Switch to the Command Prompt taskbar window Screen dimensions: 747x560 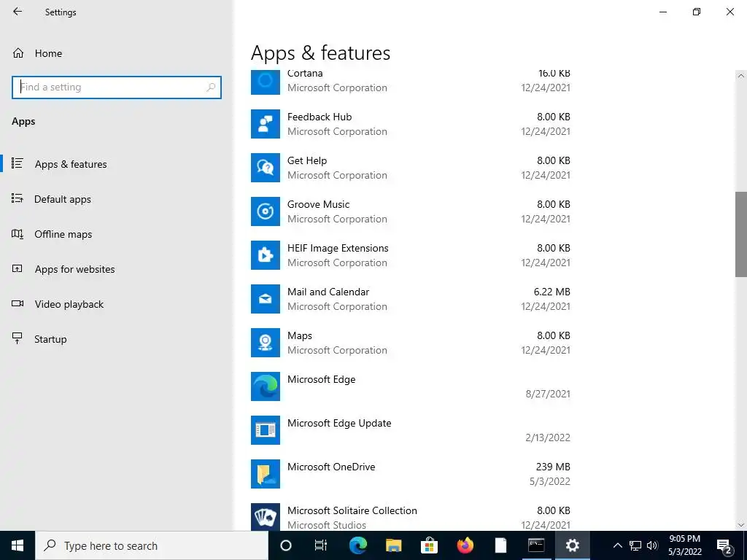536,545
